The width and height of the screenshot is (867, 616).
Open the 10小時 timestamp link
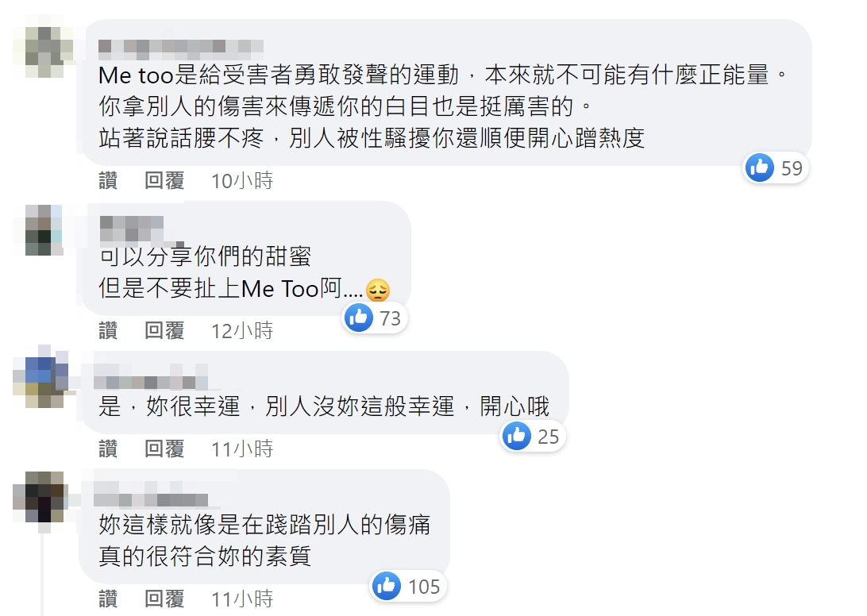point(242,180)
